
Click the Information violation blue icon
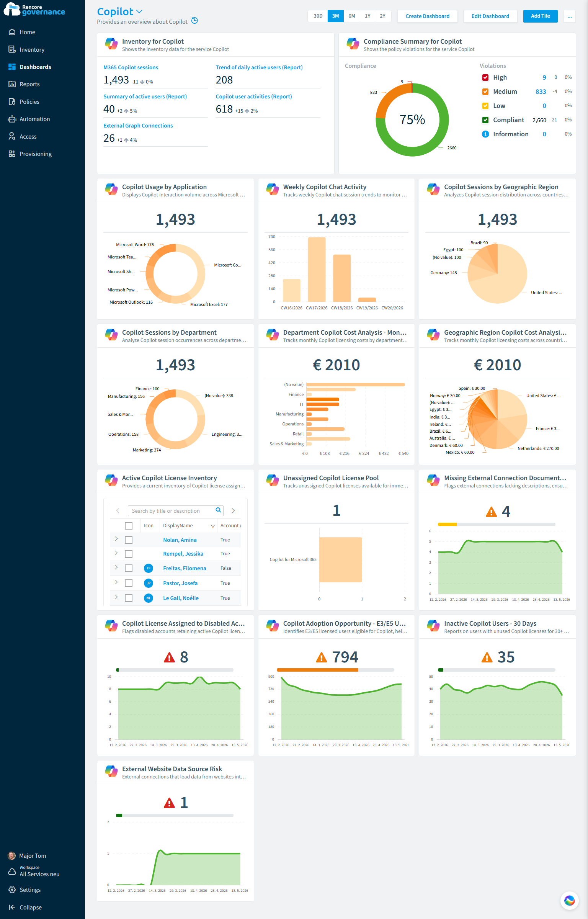click(485, 134)
